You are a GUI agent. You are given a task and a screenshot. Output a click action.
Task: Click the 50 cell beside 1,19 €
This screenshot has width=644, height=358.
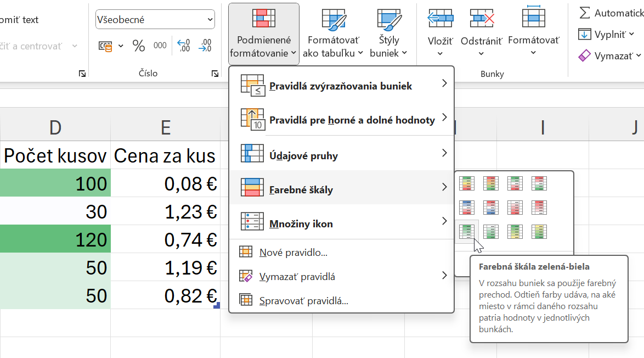[x=55, y=267]
